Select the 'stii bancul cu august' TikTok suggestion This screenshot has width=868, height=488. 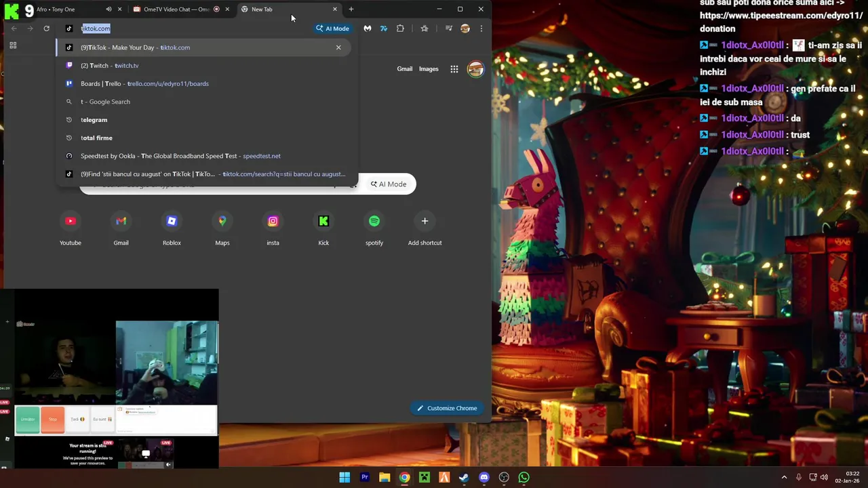coord(203,174)
